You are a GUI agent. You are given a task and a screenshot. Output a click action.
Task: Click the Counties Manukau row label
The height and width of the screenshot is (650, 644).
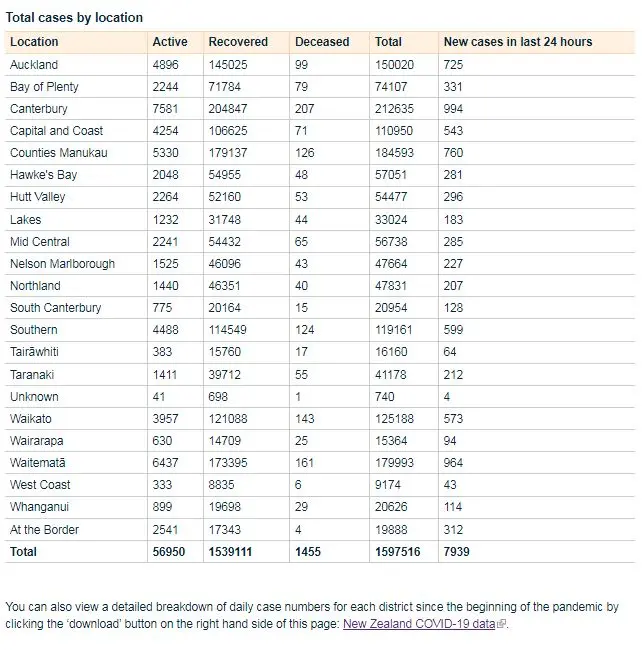click(58, 153)
